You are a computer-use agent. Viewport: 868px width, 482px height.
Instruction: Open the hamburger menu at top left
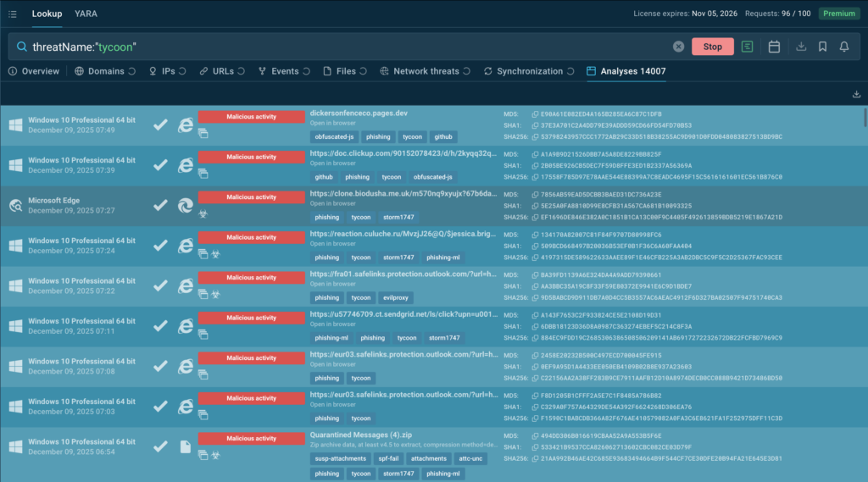point(12,14)
